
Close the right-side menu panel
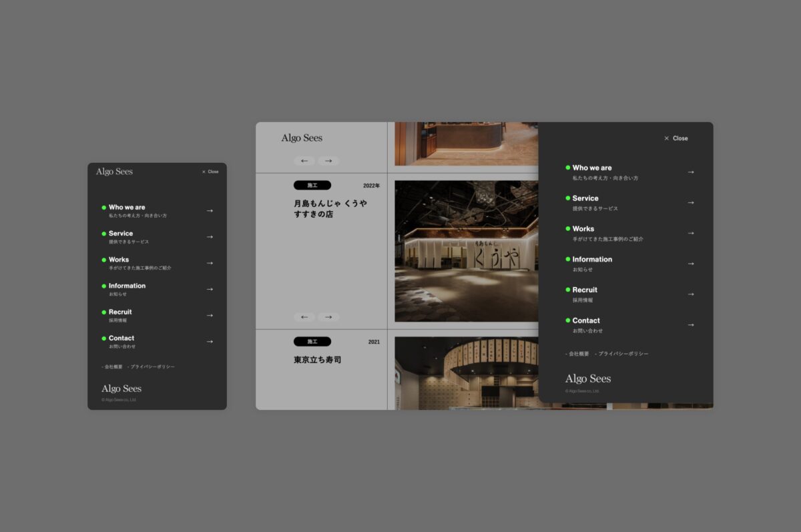676,138
